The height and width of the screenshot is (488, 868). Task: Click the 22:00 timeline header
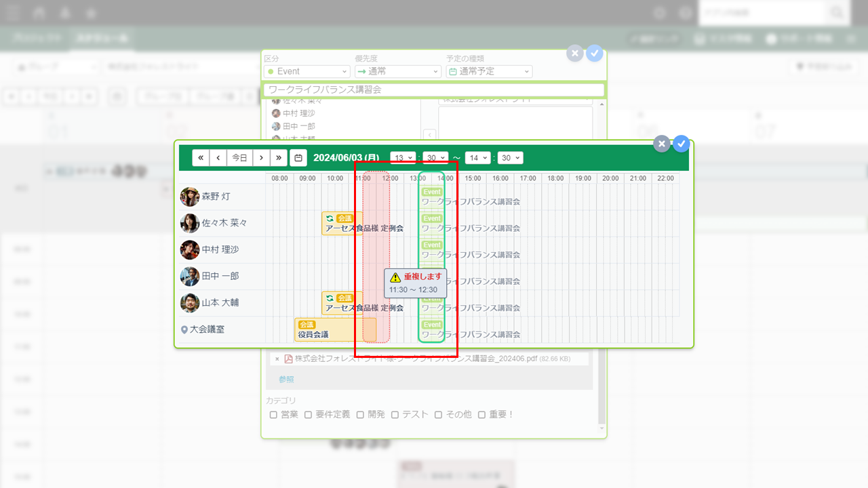click(665, 178)
